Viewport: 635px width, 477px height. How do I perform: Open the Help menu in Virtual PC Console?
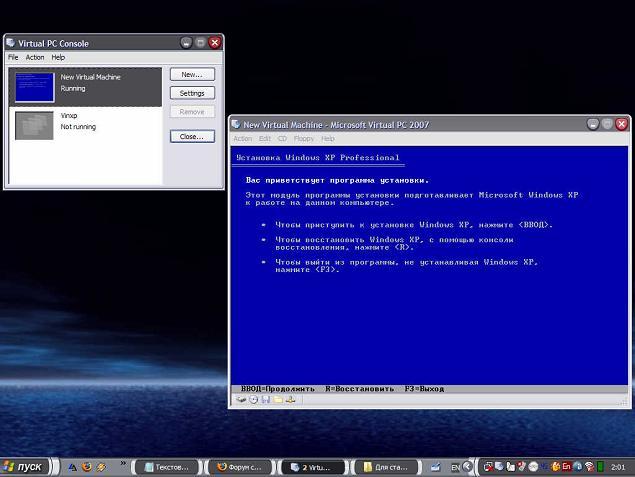58,57
